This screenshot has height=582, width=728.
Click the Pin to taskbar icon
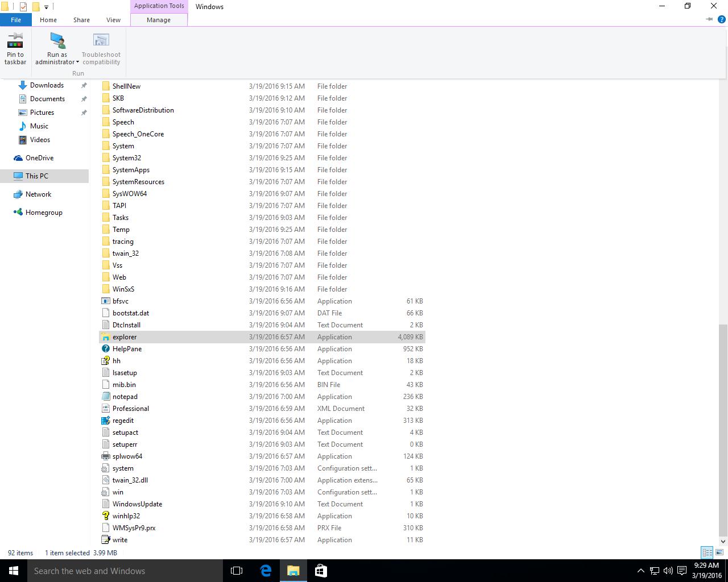15,40
